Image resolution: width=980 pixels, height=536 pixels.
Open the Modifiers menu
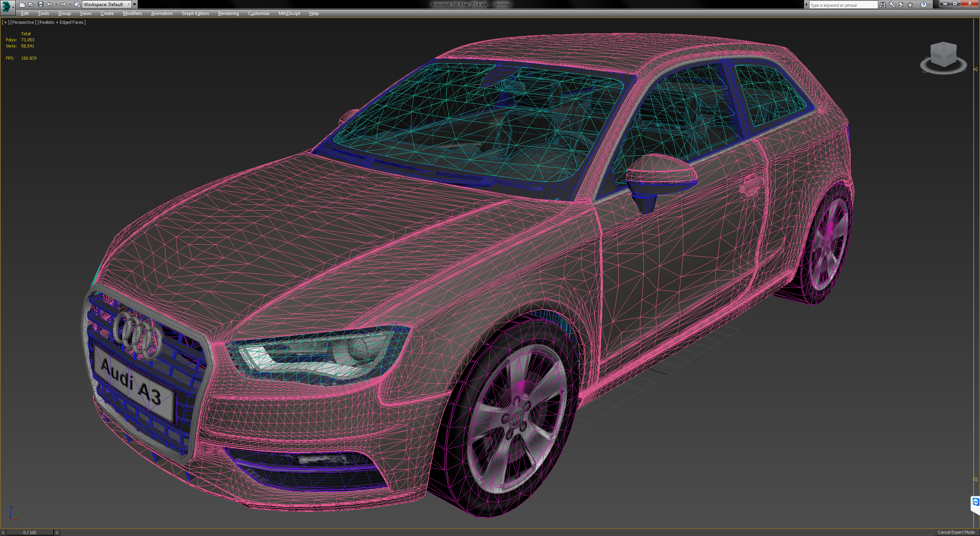[x=132, y=13]
